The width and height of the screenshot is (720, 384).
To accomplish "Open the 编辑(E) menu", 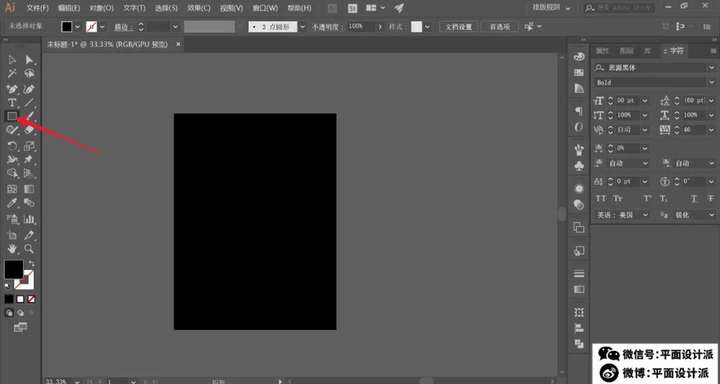I will (69, 8).
